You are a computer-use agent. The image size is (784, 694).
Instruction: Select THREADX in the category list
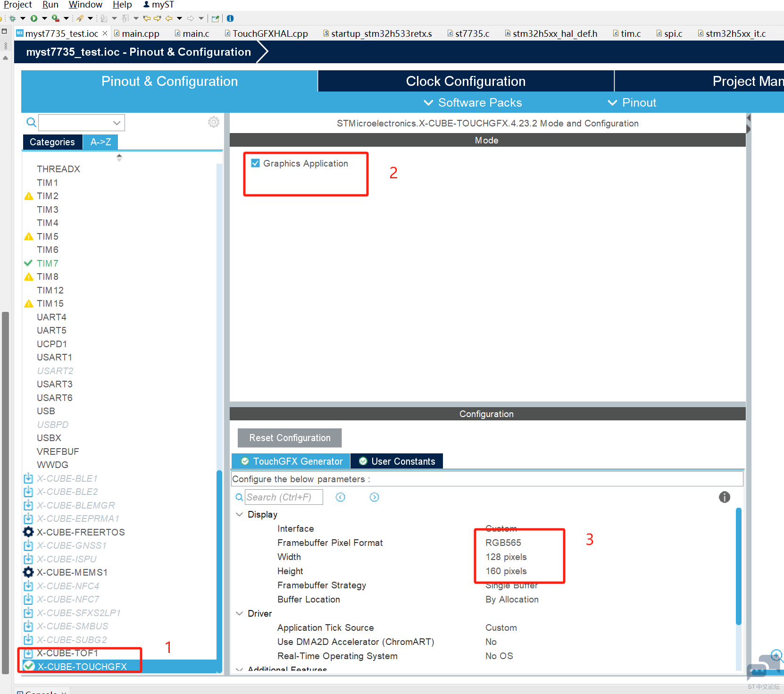58,169
